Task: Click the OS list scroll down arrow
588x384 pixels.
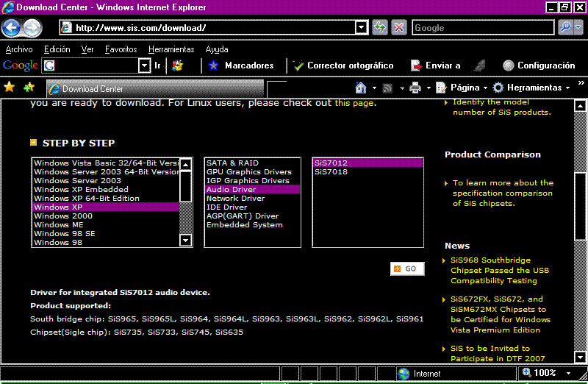Action: click(x=186, y=240)
